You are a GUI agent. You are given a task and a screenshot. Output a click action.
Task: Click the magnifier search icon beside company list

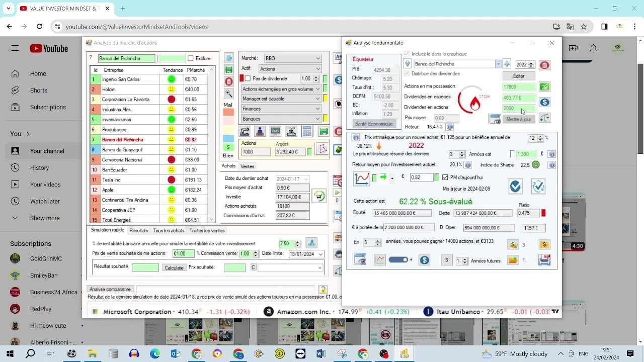(229, 94)
